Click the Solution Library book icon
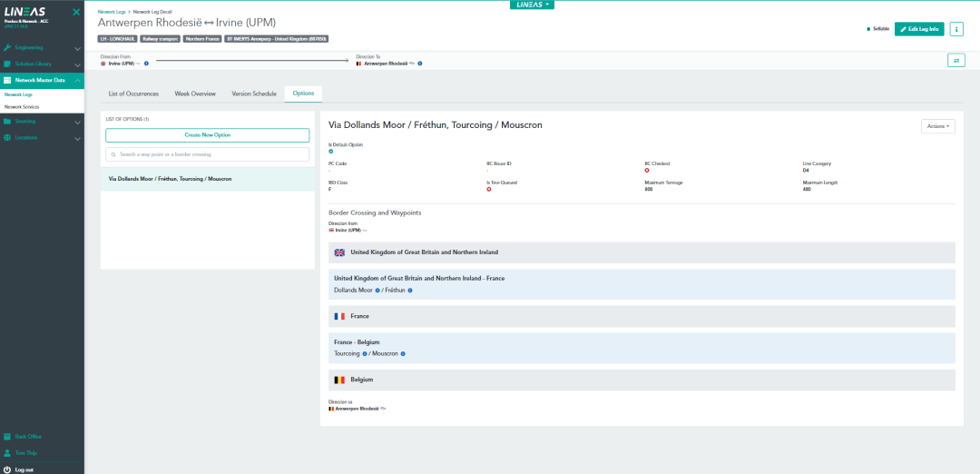The image size is (980, 474). [7, 64]
